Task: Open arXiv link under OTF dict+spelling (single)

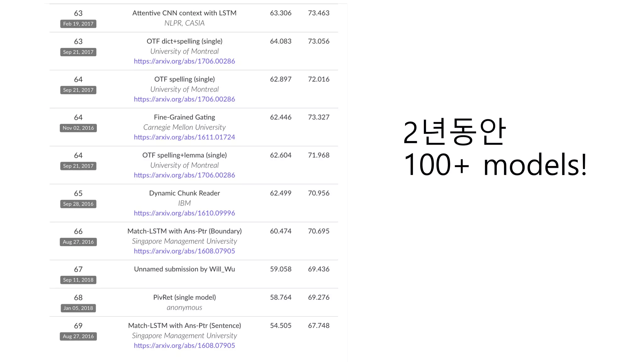Action: (x=184, y=61)
